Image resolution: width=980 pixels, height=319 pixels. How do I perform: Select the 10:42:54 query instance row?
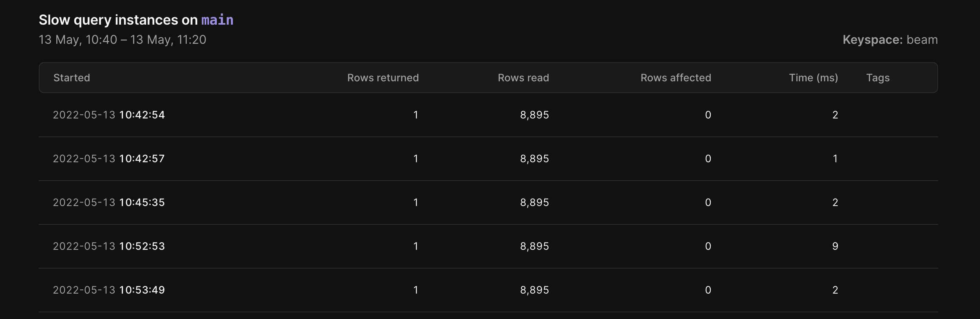tap(488, 115)
